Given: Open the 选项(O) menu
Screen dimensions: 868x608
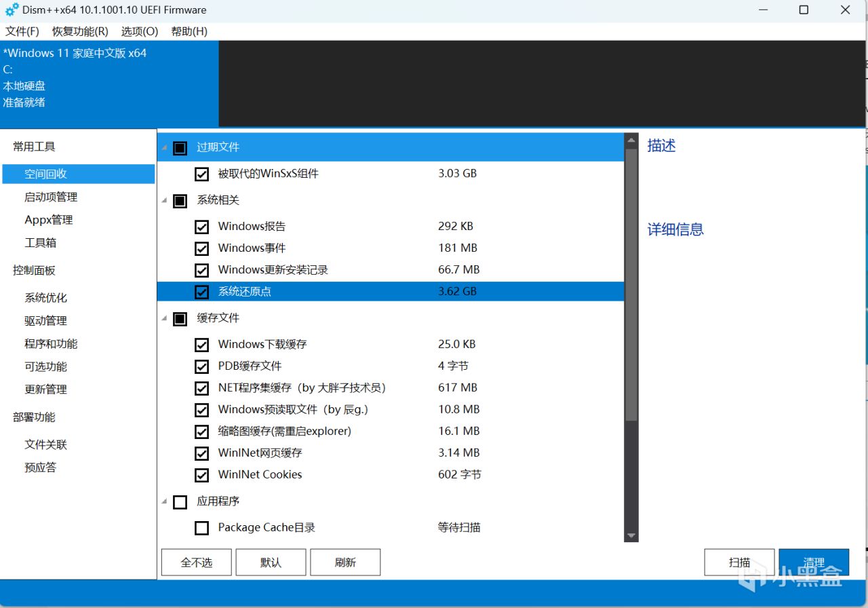Looking at the screenshot, I should (140, 31).
